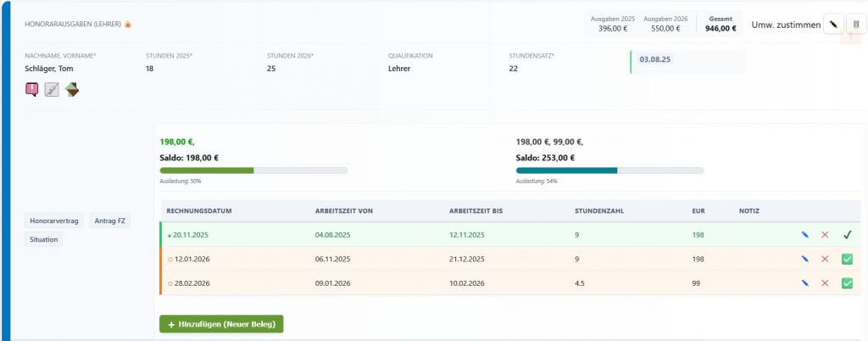Open the Honorarvertrag tag
This screenshot has width=868, height=341.
point(54,221)
